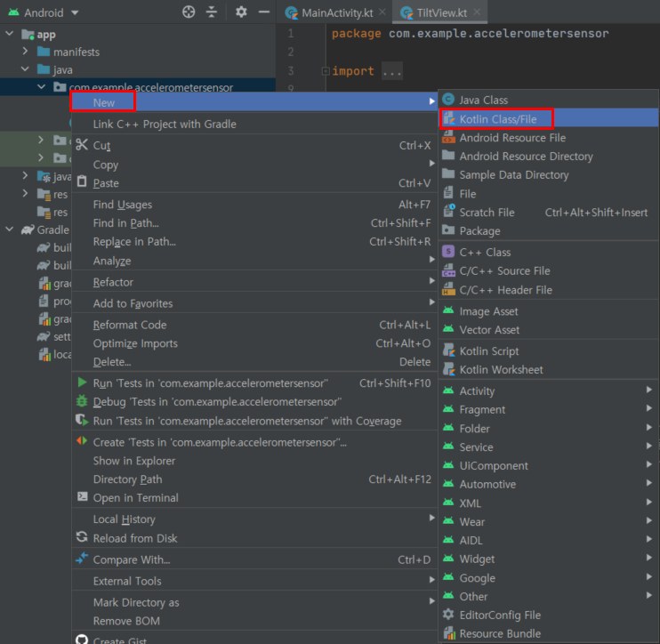
Task: Expand the res folder with chevron
Action: click(x=25, y=194)
